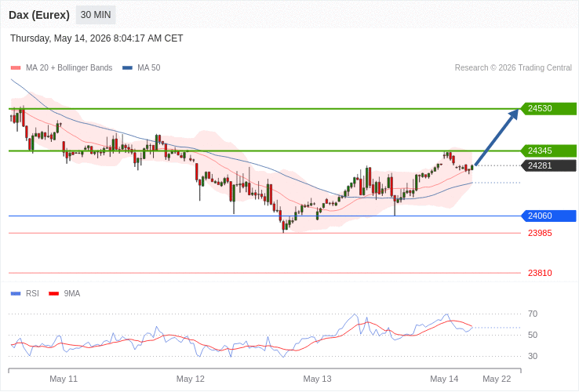The height and width of the screenshot is (392, 579).
Task: Click the 24530 green resistance label
Action: point(548,108)
